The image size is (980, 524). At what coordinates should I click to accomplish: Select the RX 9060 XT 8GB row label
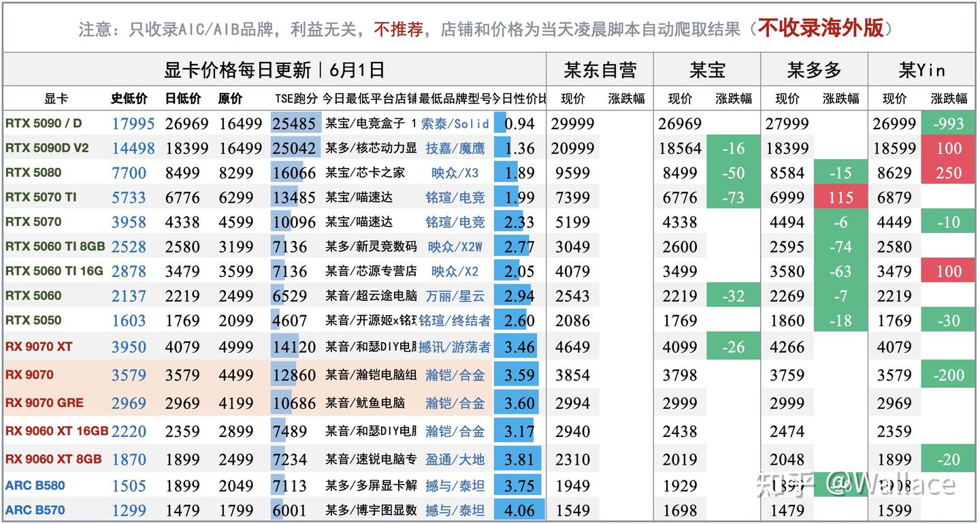(54, 459)
